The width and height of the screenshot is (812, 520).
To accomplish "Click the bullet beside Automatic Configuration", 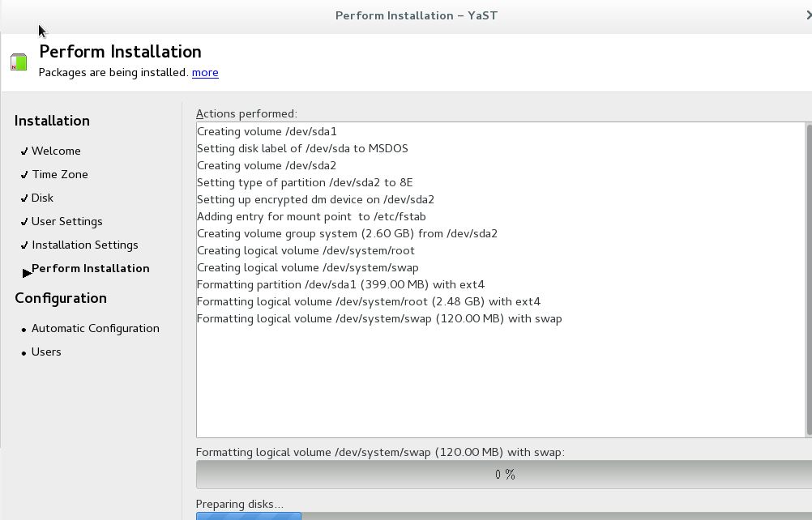I will click(24, 330).
